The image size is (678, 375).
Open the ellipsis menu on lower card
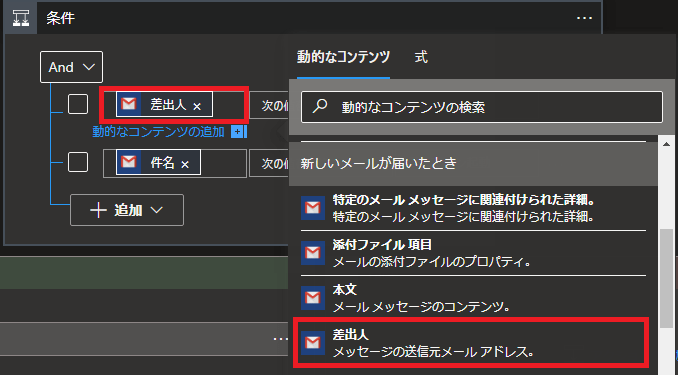click(x=281, y=339)
